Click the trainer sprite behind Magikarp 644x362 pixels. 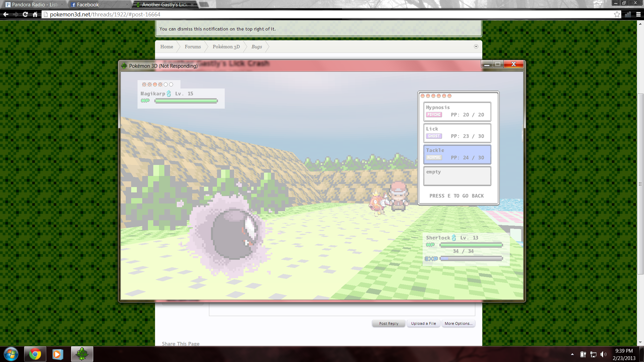398,196
